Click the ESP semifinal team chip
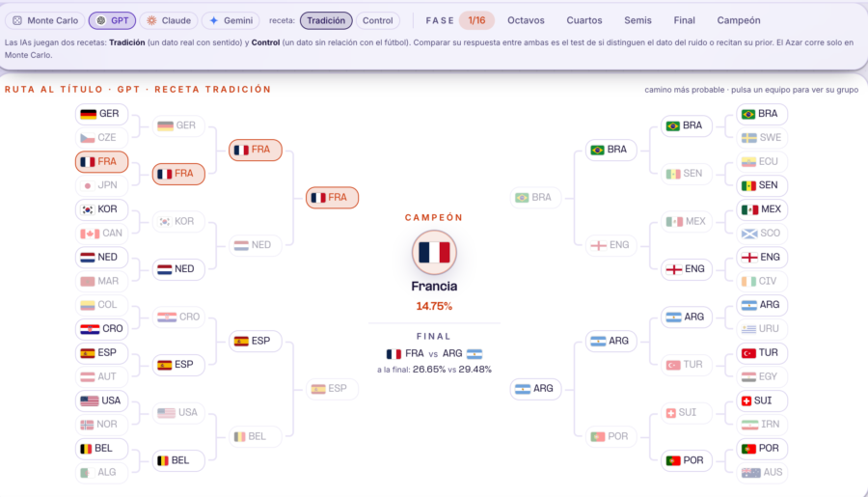 pyautogui.click(x=332, y=388)
